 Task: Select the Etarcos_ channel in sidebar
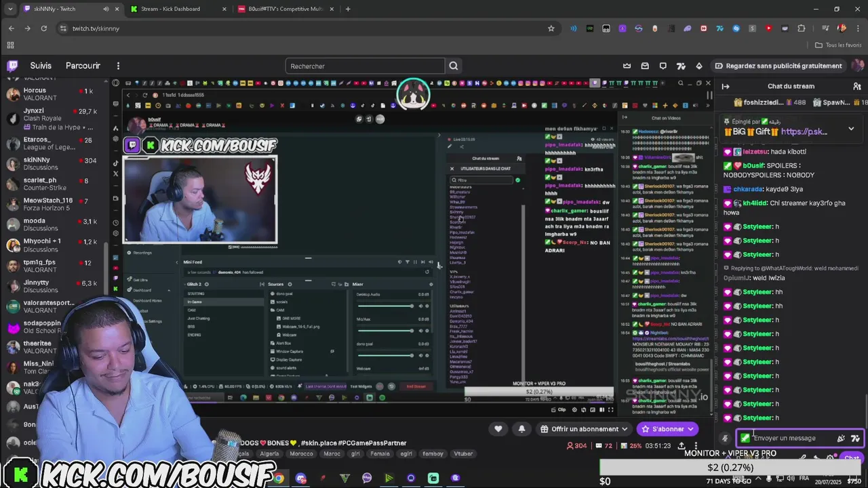pos(54,143)
